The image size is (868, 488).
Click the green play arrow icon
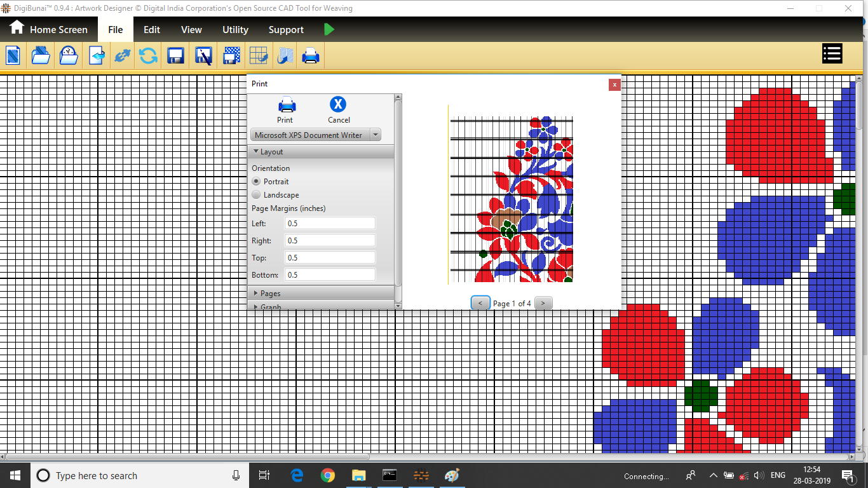point(329,29)
